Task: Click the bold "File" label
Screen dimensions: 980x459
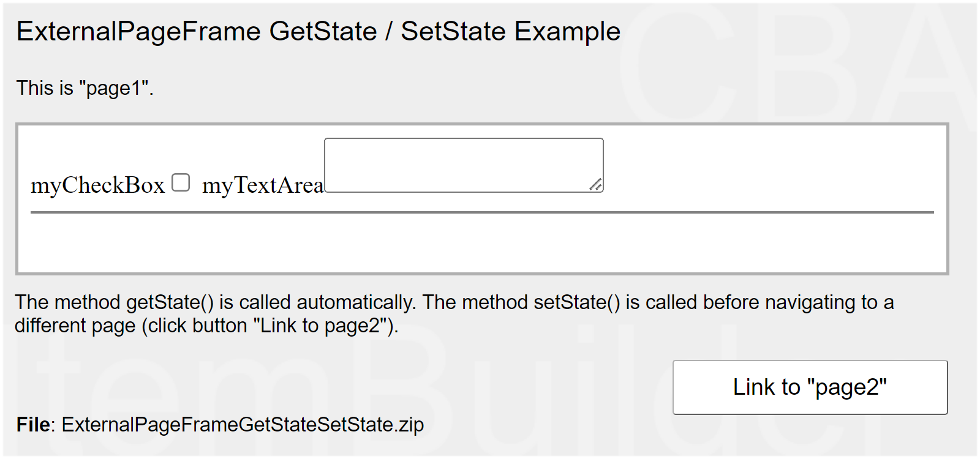Action: click(35, 425)
